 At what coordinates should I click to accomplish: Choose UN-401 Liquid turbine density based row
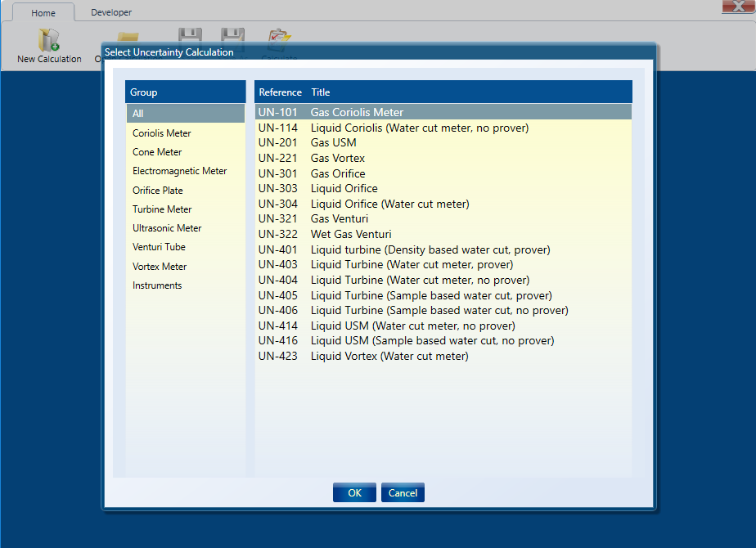443,249
